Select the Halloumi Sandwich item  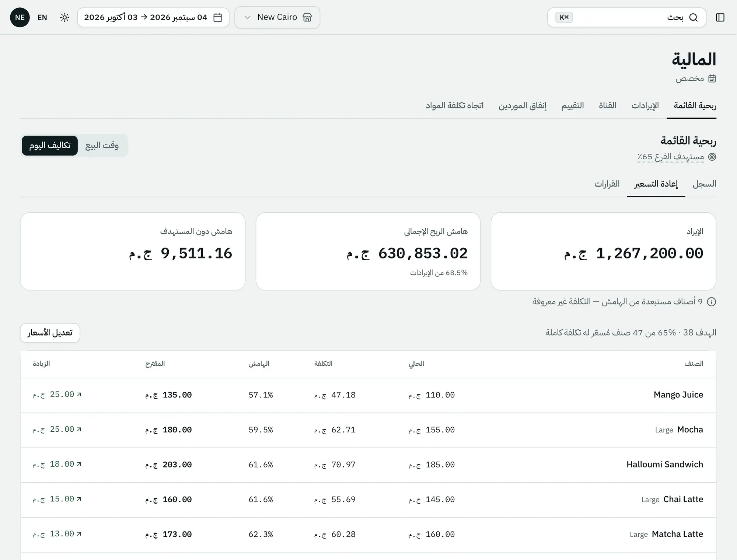pyautogui.click(x=665, y=465)
